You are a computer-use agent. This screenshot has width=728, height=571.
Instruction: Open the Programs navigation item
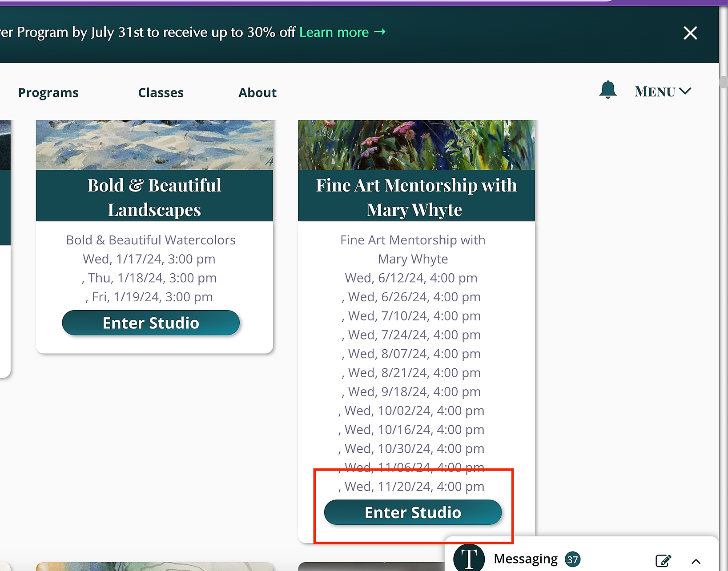[48, 92]
